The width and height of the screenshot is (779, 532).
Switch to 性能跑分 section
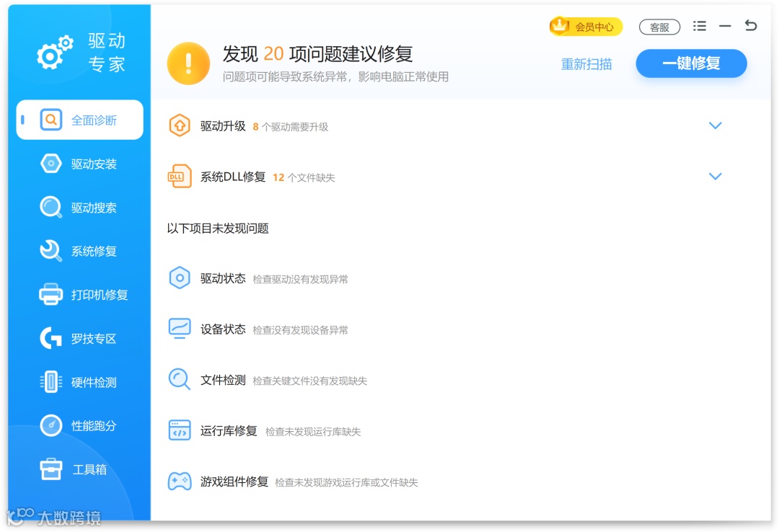click(79, 426)
